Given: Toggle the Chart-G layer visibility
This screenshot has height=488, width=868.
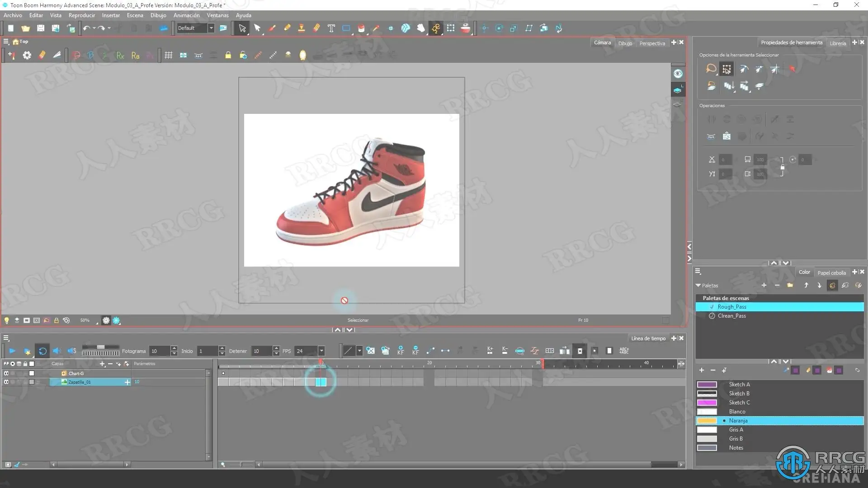Looking at the screenshot, I should (6, 373).
